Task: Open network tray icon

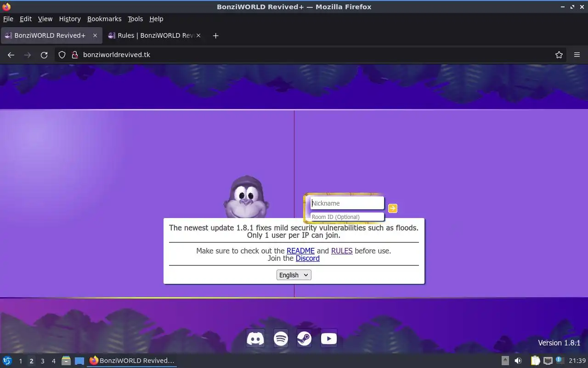Action: click(548, 361)
